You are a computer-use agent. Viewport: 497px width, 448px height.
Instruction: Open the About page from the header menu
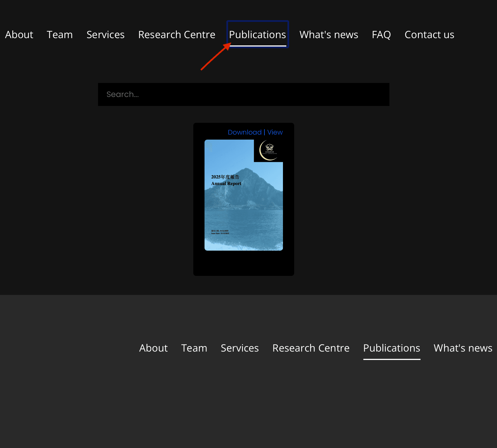click(x=19, y=35)
